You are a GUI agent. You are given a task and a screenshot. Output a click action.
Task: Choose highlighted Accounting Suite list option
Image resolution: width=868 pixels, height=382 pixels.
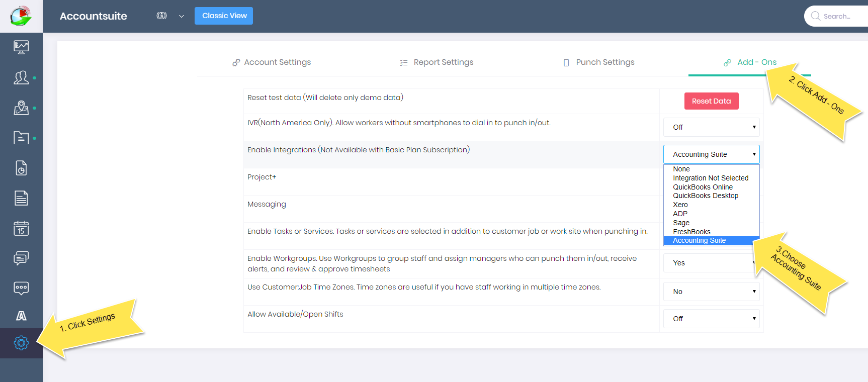coord(711,241)
